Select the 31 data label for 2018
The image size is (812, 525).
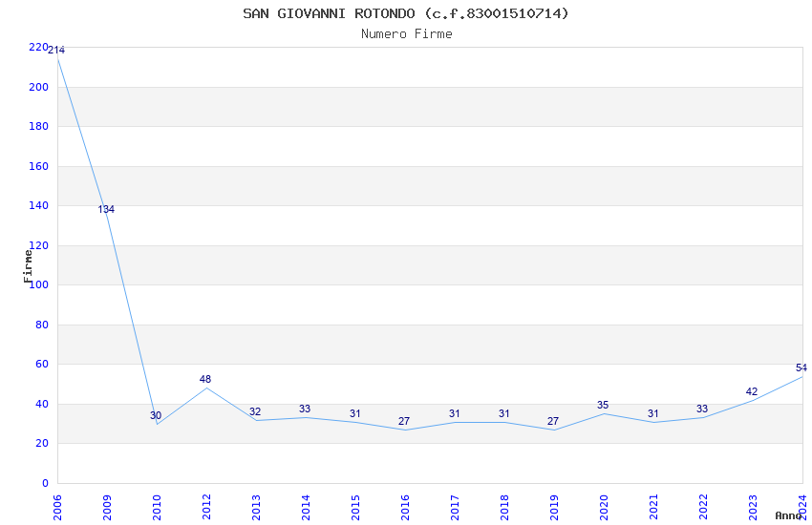pos(503,413)
